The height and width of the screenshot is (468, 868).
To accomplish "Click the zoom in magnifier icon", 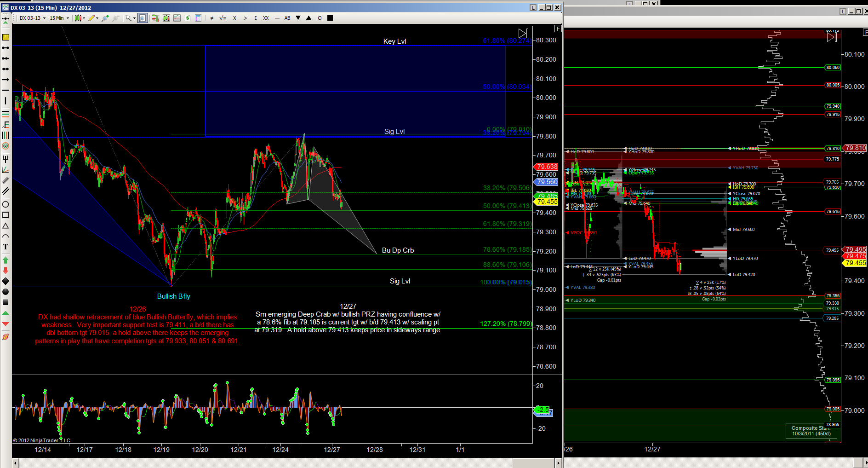I will click(x=105, y=18).
